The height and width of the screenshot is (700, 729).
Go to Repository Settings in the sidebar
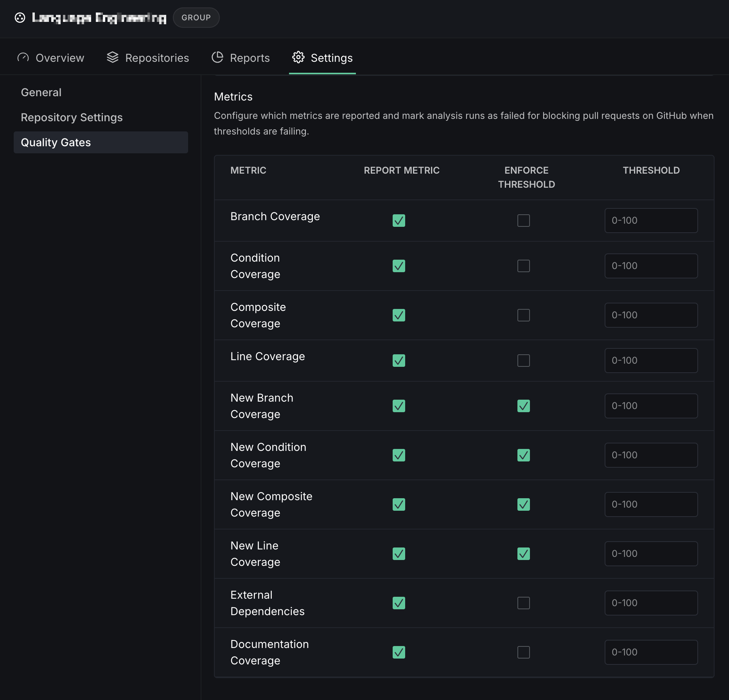point(72,117)
